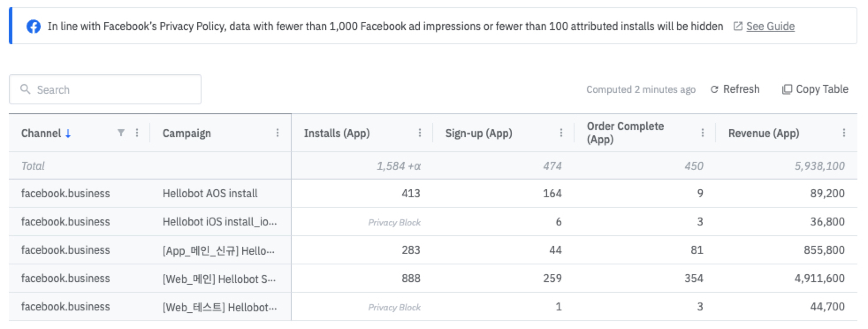Open the Channel column filter funnel
868x329 pixels.
pos(121,133)
